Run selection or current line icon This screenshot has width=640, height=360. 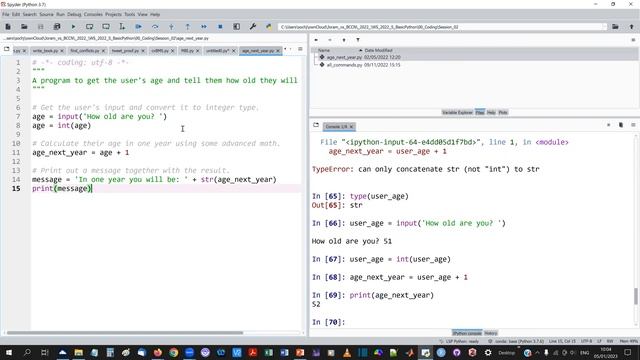(122, 27)
